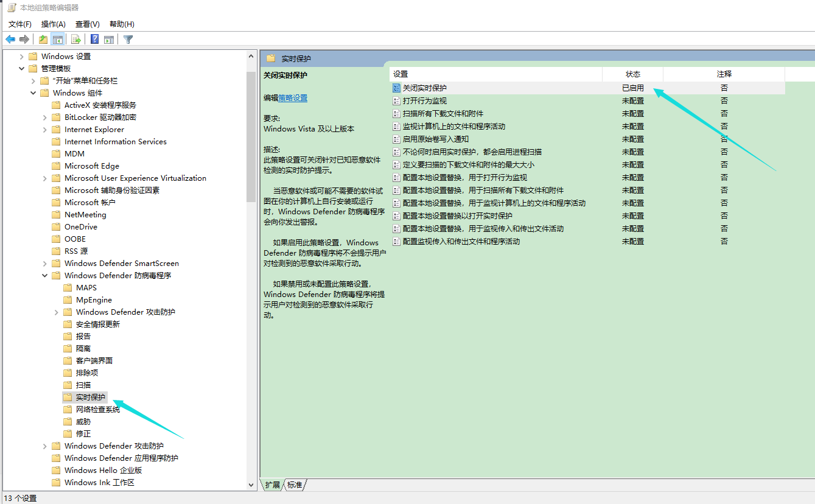The width and height of the screenshot is (815, 504).
Task: Sort by the 状态 column header
Action: pos(633,74)
